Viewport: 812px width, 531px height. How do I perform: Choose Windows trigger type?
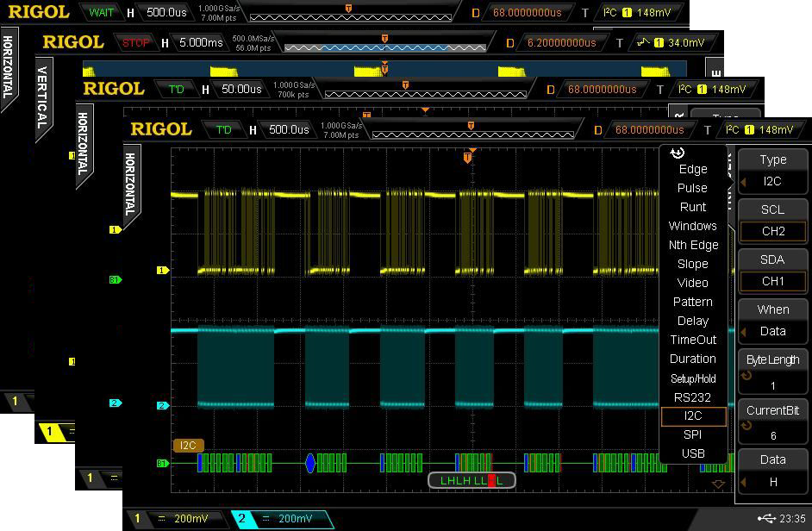tap(693, 226)
